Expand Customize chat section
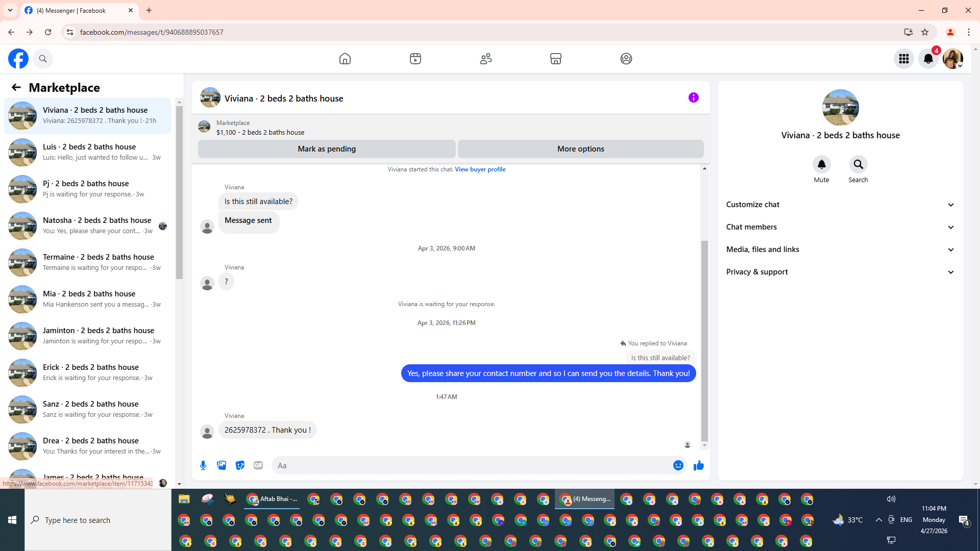980x551 pixels. click(840, 205)
